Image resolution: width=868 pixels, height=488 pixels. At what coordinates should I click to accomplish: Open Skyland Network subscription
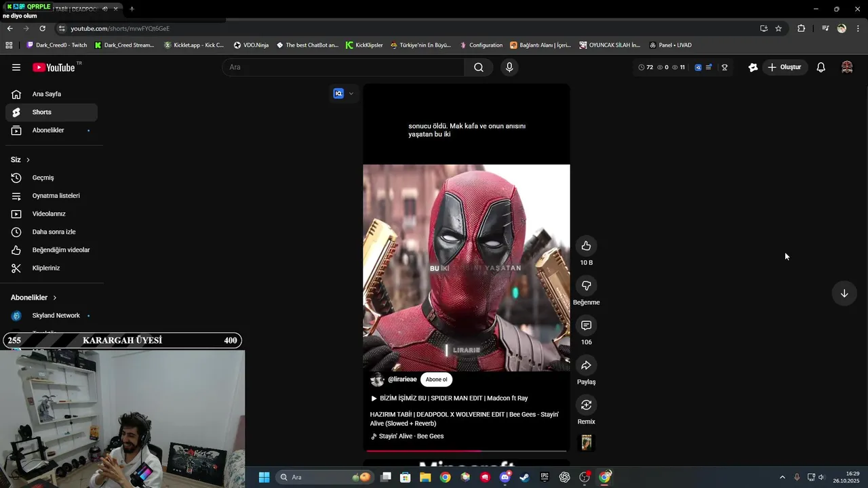click(x=52, y=316)
